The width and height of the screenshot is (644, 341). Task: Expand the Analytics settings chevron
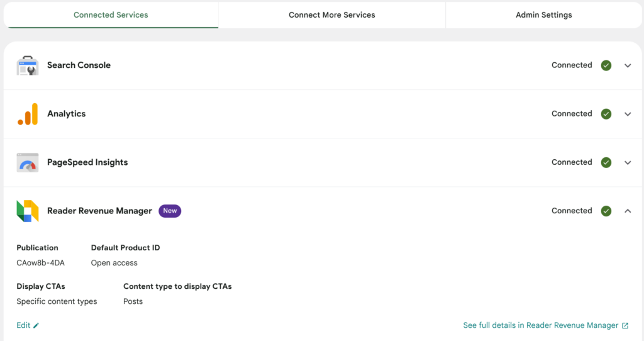tap(628, 114)
